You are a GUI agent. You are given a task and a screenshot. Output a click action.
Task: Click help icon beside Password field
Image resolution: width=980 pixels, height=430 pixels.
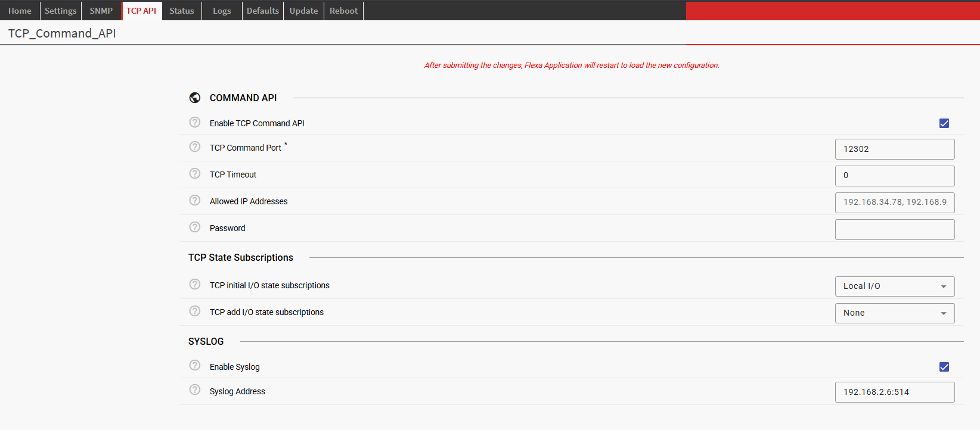click(x=195, y=227)
